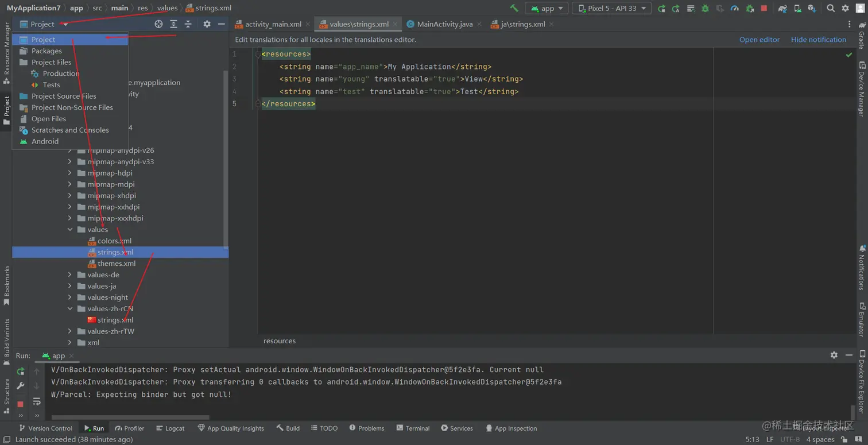This screenshot has height=445, width=868.
Task: Select Open Files option in list
Action: pos(70,119)
